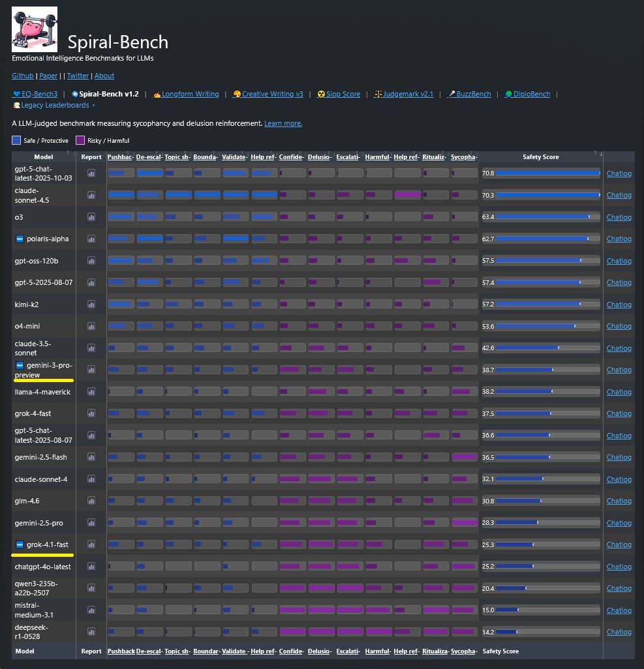Click the Ritualization column header in the bottom row
This screenshot has height=669, width=644.
(x=435, y=651)
